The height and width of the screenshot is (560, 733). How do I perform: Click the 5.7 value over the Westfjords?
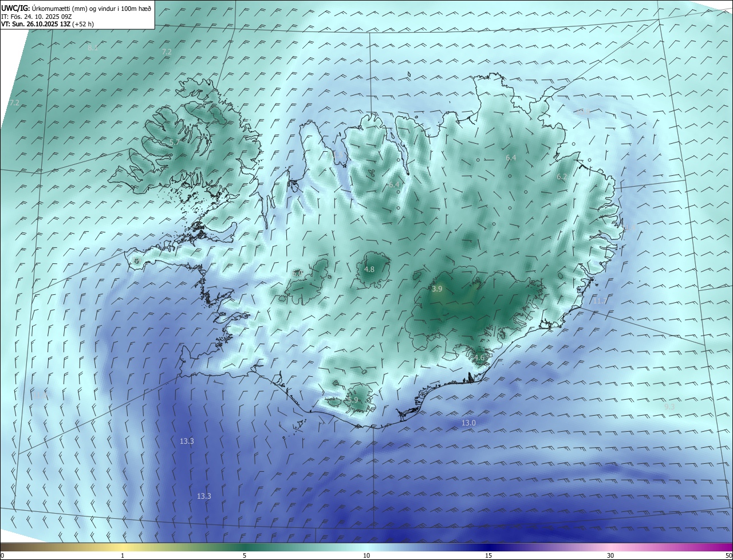[x=175, y=141]
